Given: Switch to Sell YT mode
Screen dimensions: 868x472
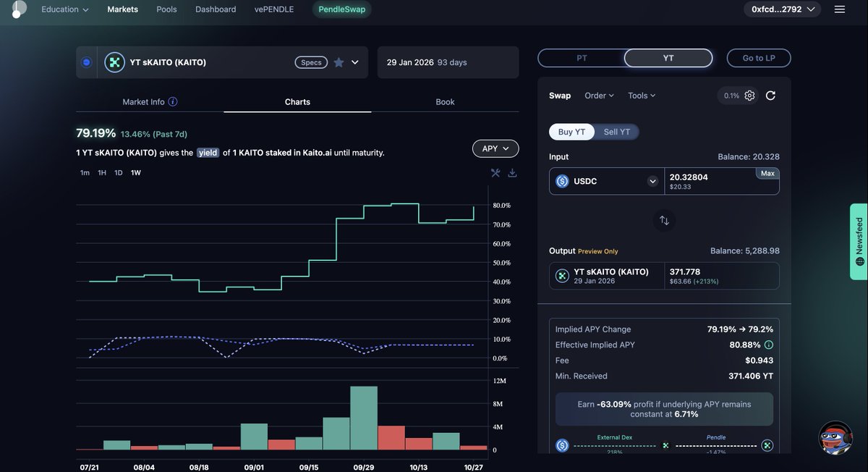Looking at the screenshot, I should [x=617, y=132].
